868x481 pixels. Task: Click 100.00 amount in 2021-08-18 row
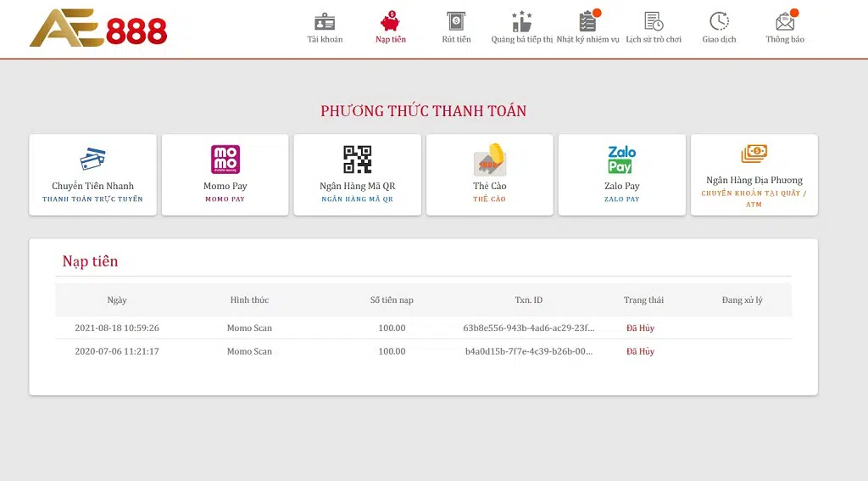[392, 327]
